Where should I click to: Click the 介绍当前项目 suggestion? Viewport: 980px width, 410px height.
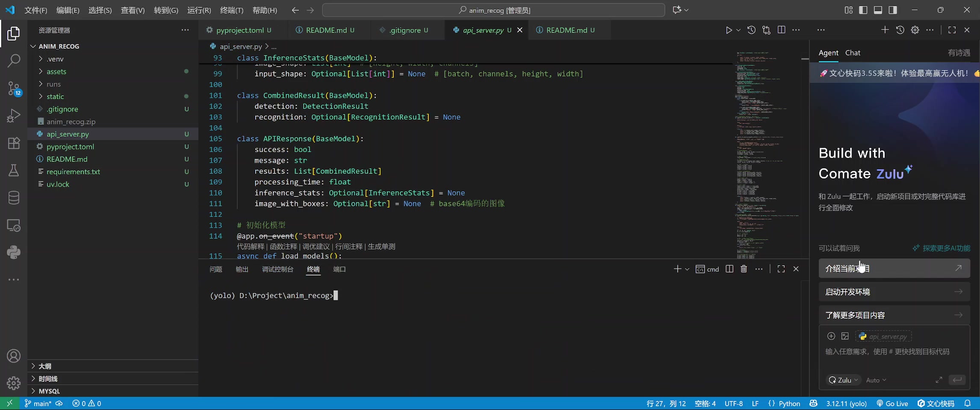click(894, 268)
